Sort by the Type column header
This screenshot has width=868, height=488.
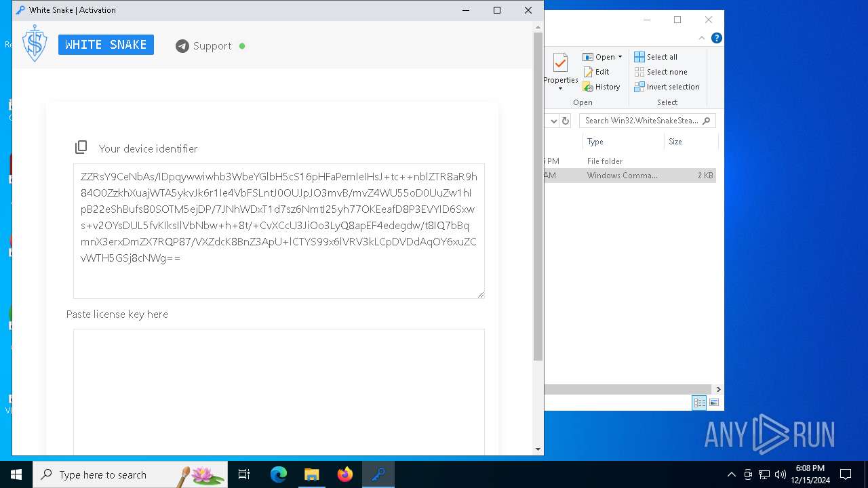623,142
